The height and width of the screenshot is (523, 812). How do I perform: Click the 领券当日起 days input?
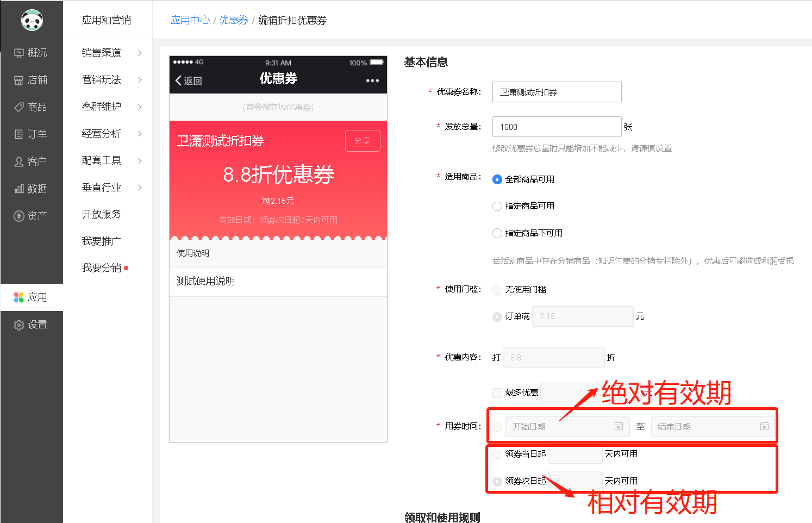(x=576, y=454)
